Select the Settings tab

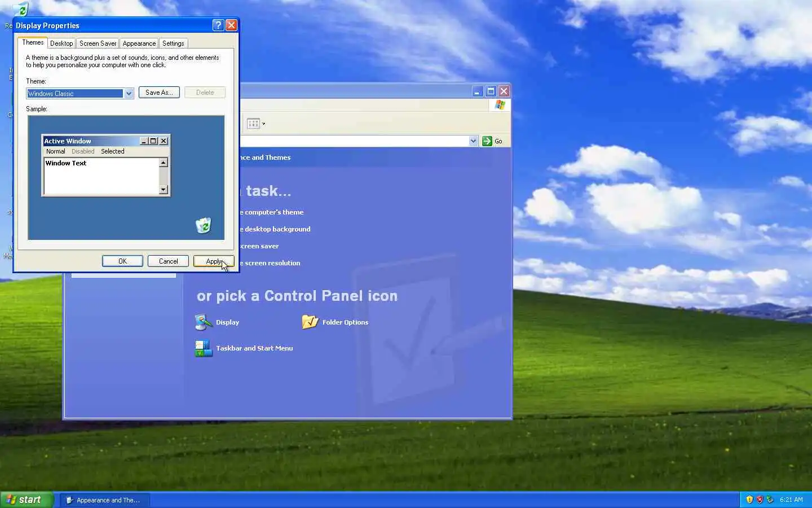coord(173,43)
